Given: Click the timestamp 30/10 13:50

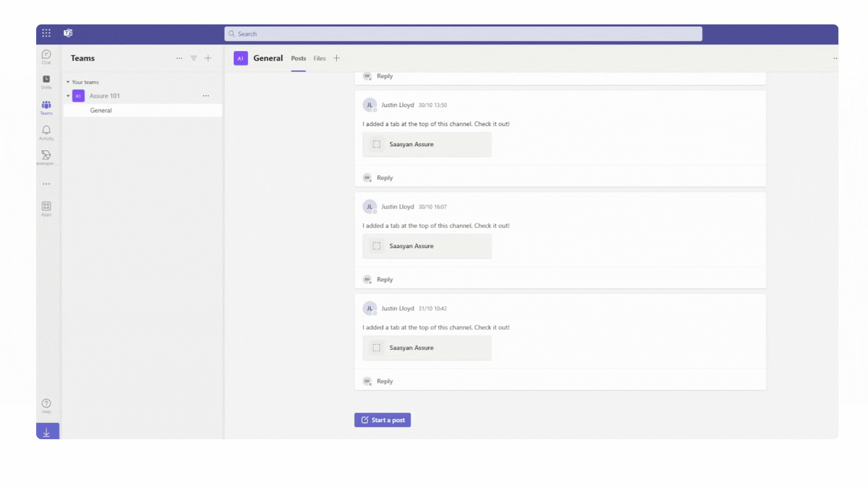Looking at the screenshot, I should click(432, 105).
